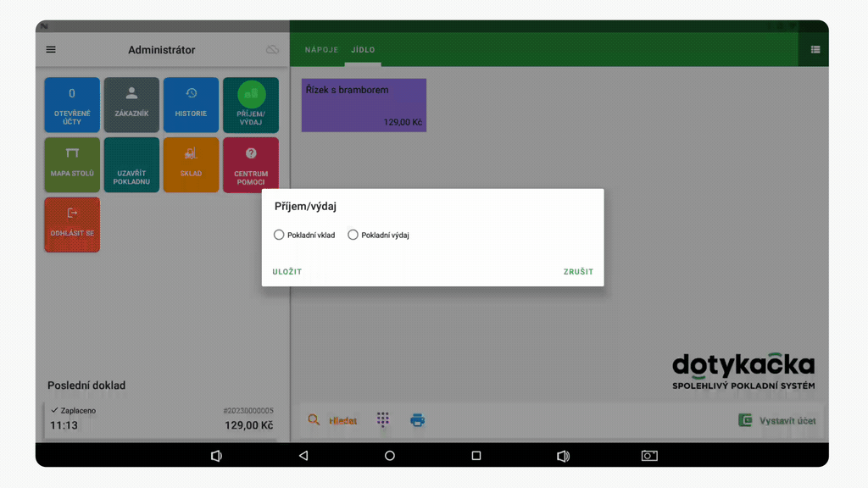
Task: Open the Sklad warehouse tile
Action: pyautogui.click(x=191, y=164)
